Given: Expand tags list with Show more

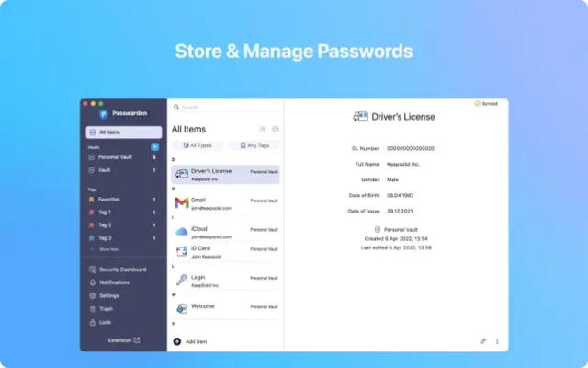Looking at the screenshot, I should 108,249.
